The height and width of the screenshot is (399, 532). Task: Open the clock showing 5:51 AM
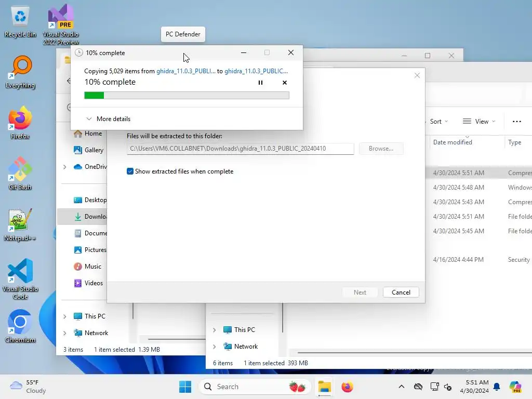tap(474, 387)
